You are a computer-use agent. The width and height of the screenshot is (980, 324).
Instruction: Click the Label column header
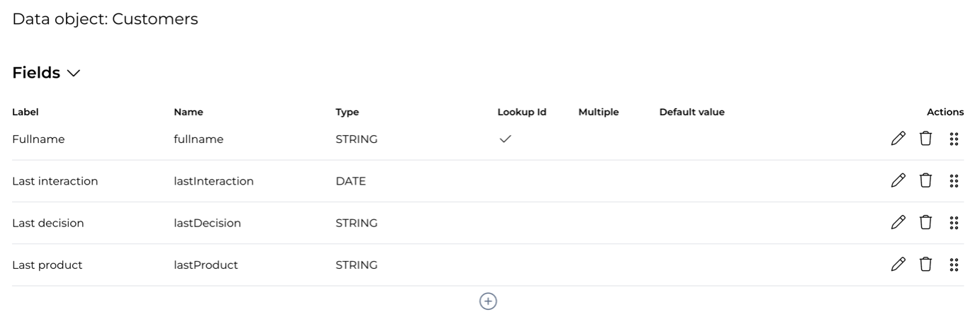click(25, 112)
